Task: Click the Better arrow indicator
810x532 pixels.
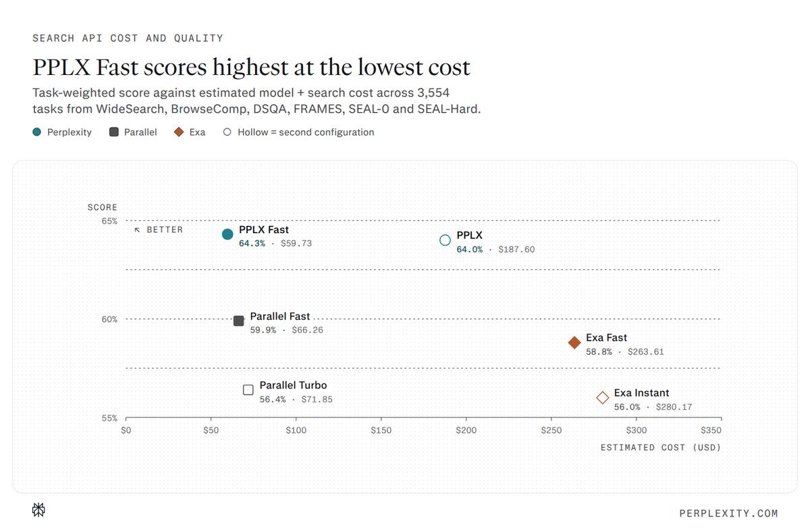Action: coord(159,230)
